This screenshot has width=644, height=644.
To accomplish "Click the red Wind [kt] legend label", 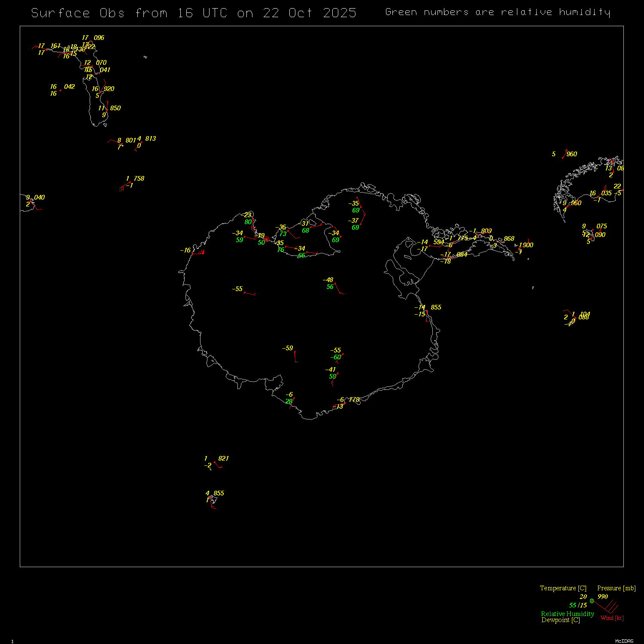I will pyautogui.click(x=612, y=618).
